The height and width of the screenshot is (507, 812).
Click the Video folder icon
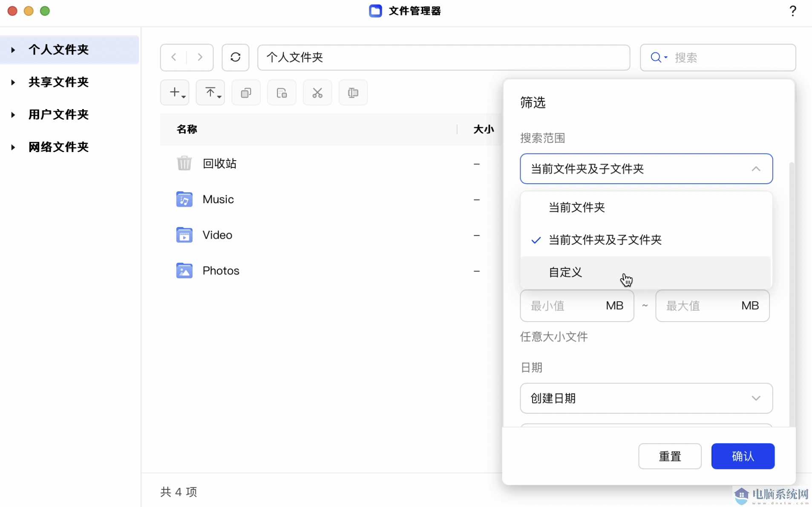(x=184, y=235)
